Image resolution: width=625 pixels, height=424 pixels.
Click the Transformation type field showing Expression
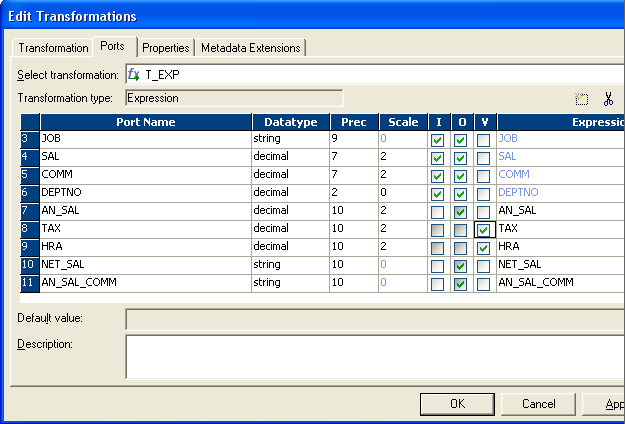[234, 98]
